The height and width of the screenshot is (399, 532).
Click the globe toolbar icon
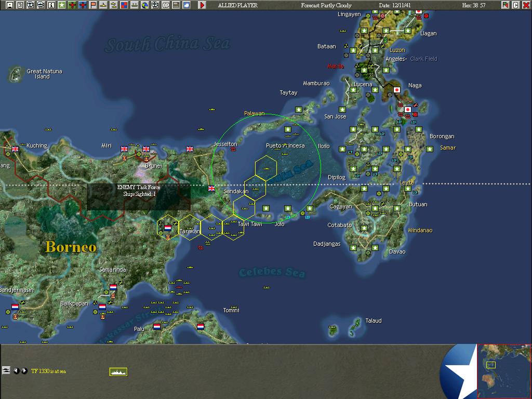[145, 5]
